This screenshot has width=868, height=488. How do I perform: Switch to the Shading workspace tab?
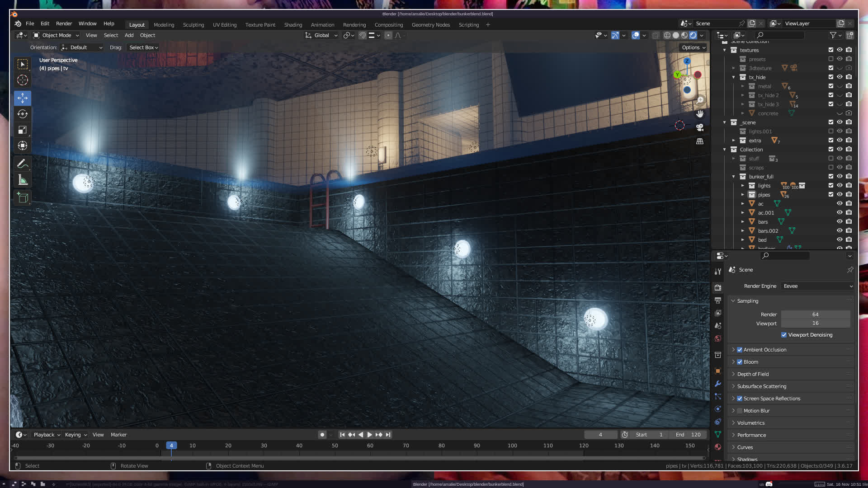point(293,25)
